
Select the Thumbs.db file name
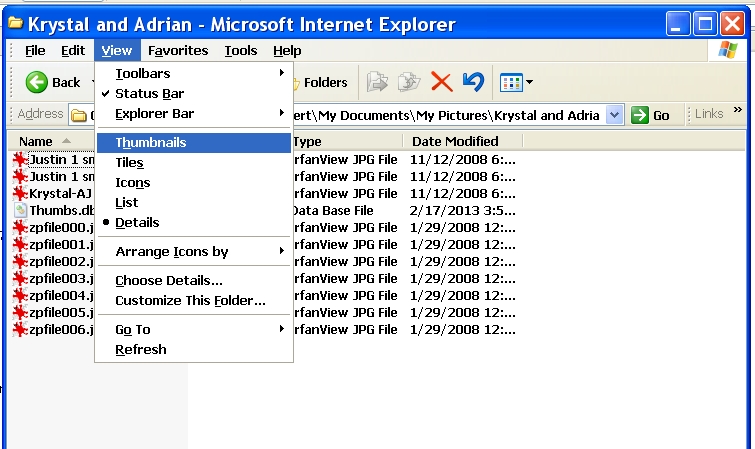[62, 211]
